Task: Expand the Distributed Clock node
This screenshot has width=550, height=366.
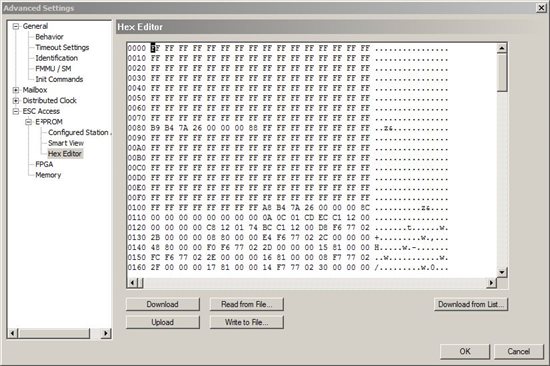Action: point(16,101)
